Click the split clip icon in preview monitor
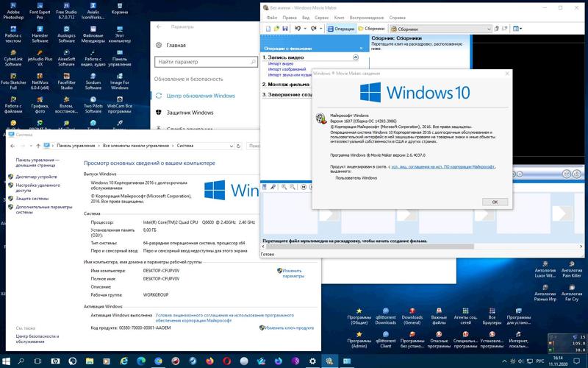The width and height of the screenshot is (588, 368). (x=566, y=174)
